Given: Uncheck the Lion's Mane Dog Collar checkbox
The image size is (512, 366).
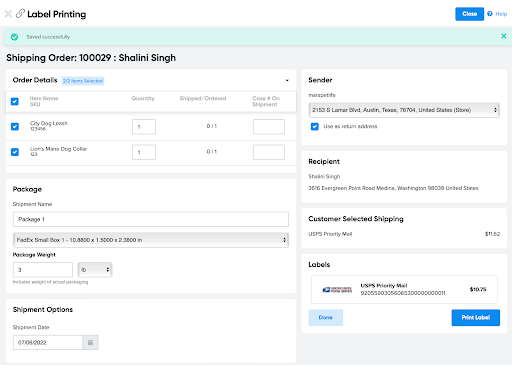Looking at the screenshot, I should [x=15, y=152].
